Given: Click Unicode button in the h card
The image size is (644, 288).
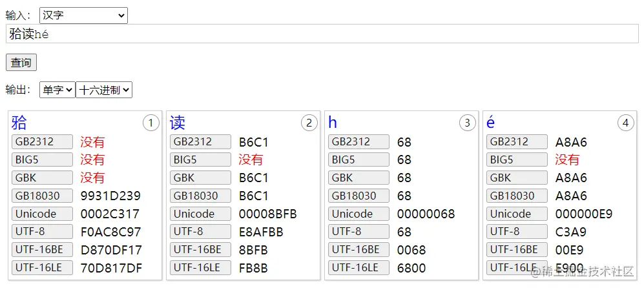Looking at the screenshot, I should [358, 214].
